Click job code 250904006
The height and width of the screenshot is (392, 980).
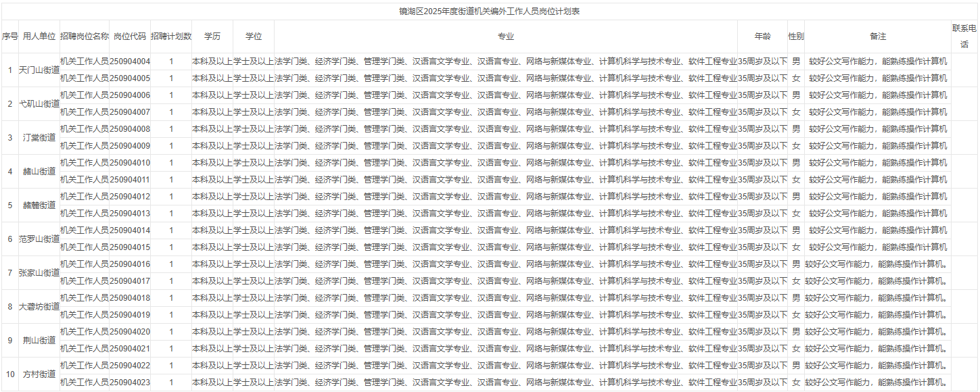[x=130, y=95]
